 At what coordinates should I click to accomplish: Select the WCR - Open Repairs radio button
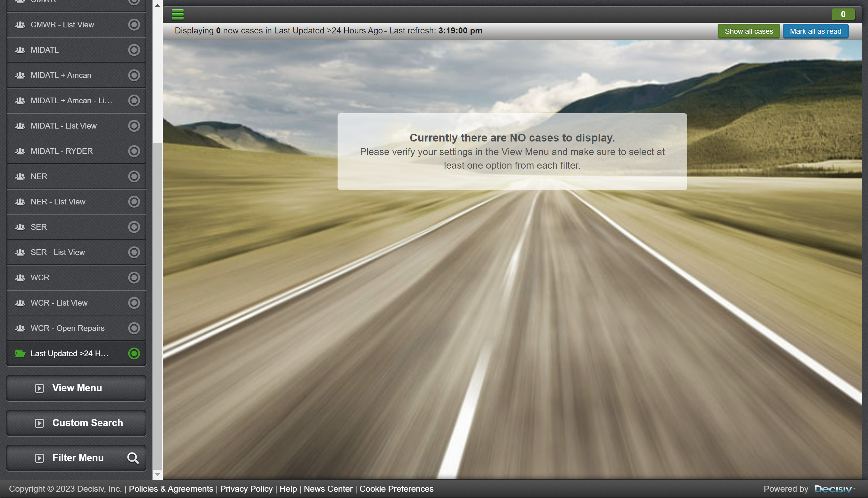134,328
